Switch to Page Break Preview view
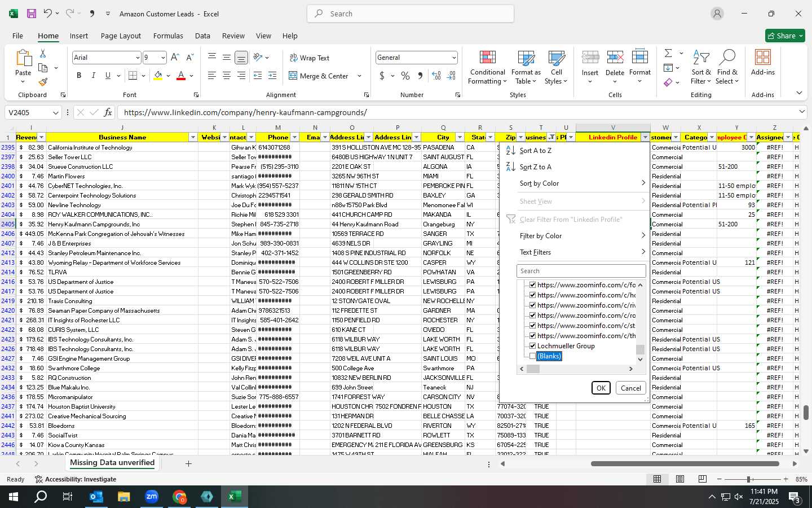Image resolution: width=812 pixels, height=508 pixels. point(703,479)
